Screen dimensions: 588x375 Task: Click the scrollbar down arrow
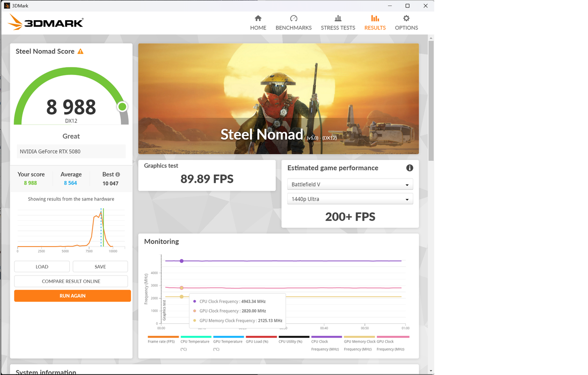coord(431,371)
